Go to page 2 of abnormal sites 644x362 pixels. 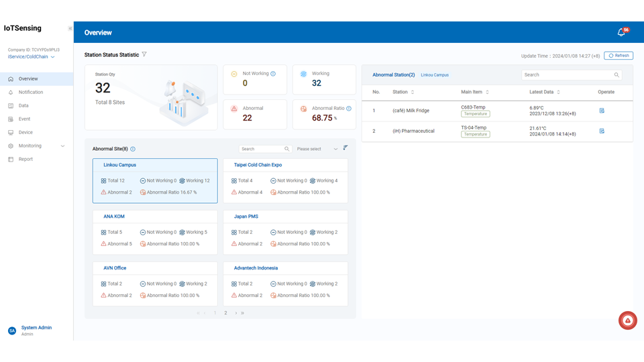coord(225,313)
